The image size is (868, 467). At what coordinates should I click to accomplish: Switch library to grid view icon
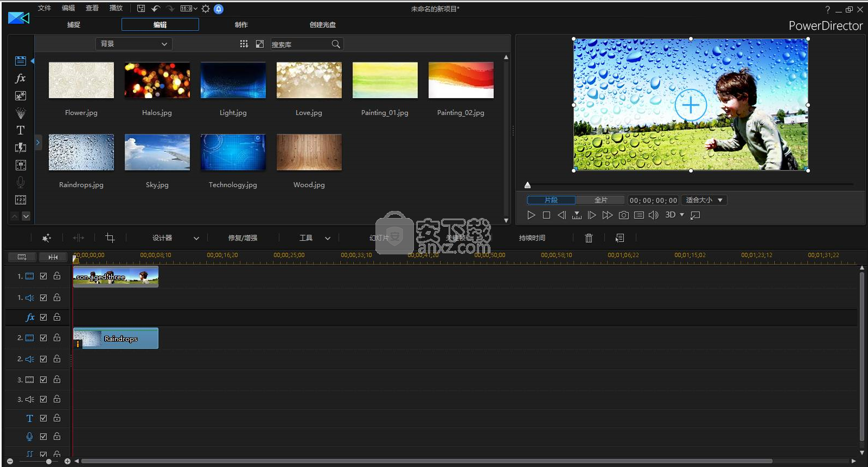[244, 44]
